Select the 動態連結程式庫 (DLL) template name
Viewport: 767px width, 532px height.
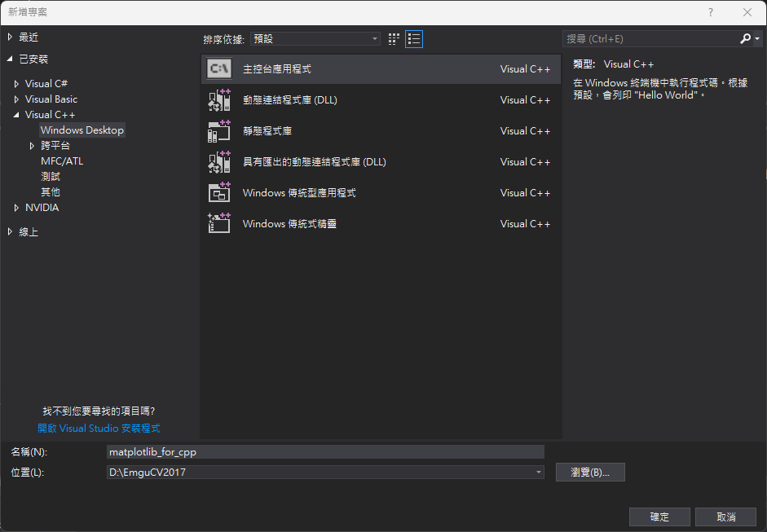pos(290,99)
